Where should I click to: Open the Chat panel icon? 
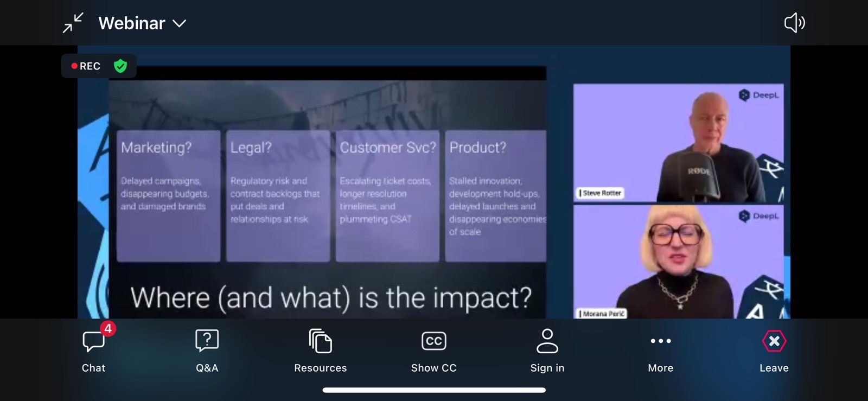click(93, 341)
